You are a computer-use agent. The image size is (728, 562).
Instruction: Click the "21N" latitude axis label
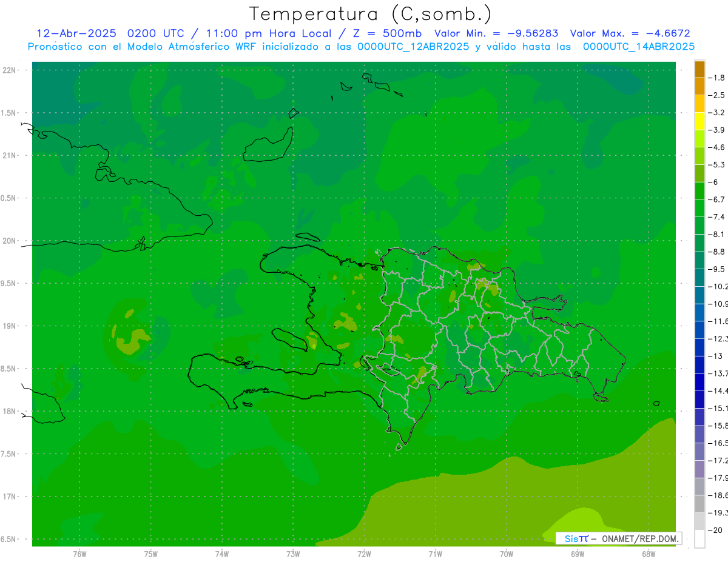click(x=9, y=156)
